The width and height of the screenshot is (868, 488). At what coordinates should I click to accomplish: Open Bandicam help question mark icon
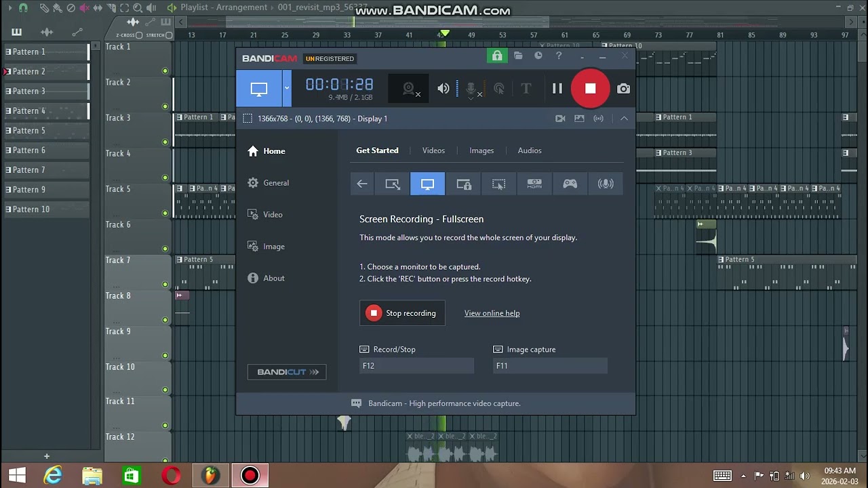[559, 56]
